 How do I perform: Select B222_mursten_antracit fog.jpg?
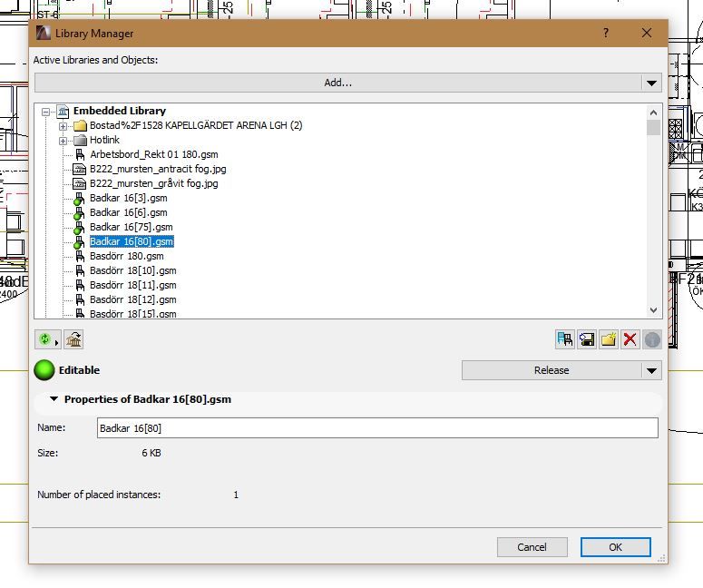(158, 169)
